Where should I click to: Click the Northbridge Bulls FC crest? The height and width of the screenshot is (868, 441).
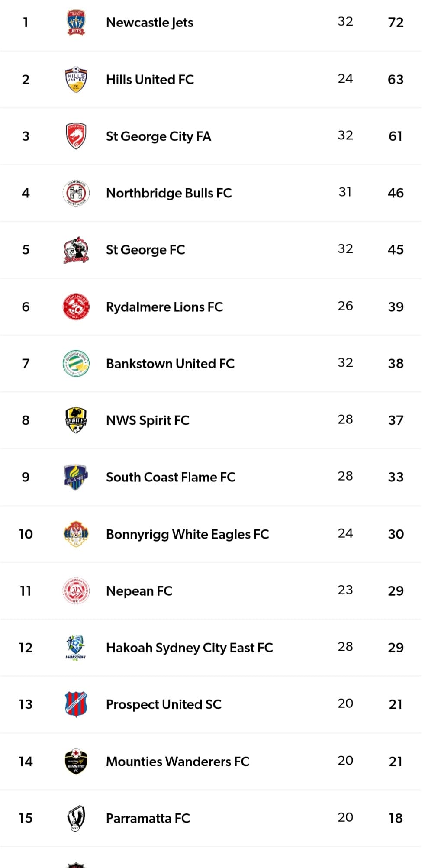pos(76,193)
